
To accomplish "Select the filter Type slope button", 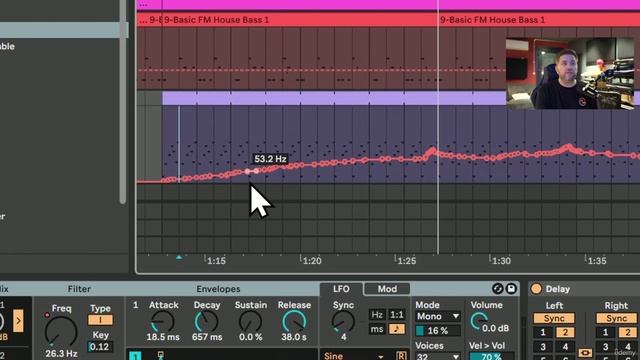I will (x=100, y=320).
